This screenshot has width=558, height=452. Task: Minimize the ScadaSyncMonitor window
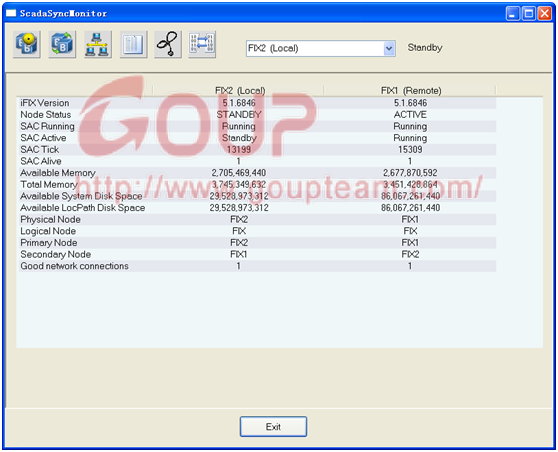pos(513,14)
